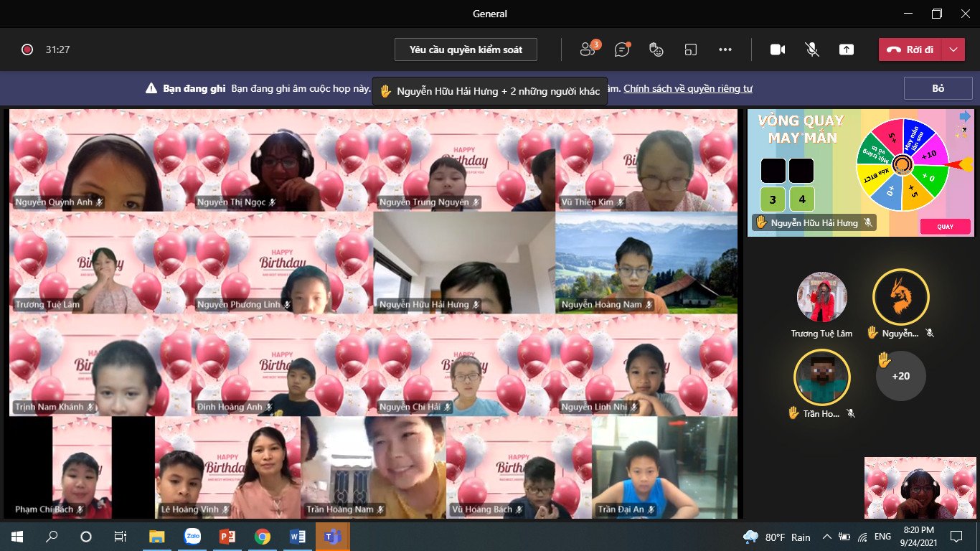Click the recording indicator icon

tap(27, 50)
